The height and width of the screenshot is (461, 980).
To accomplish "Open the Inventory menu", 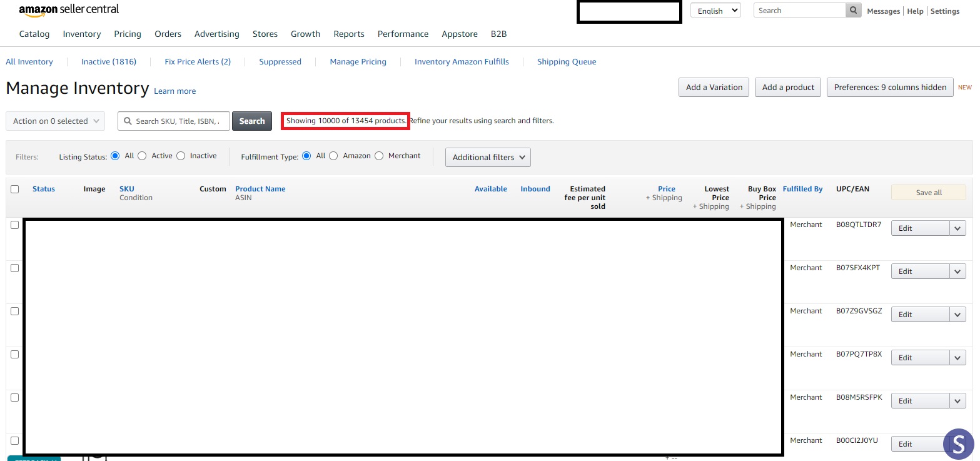I will tap(82, 34).
